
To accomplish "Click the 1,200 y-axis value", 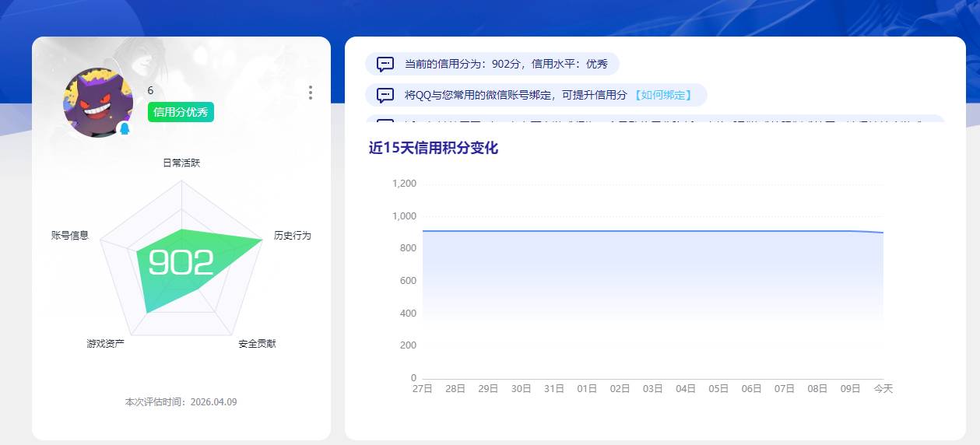I will (x=404, y=184).
